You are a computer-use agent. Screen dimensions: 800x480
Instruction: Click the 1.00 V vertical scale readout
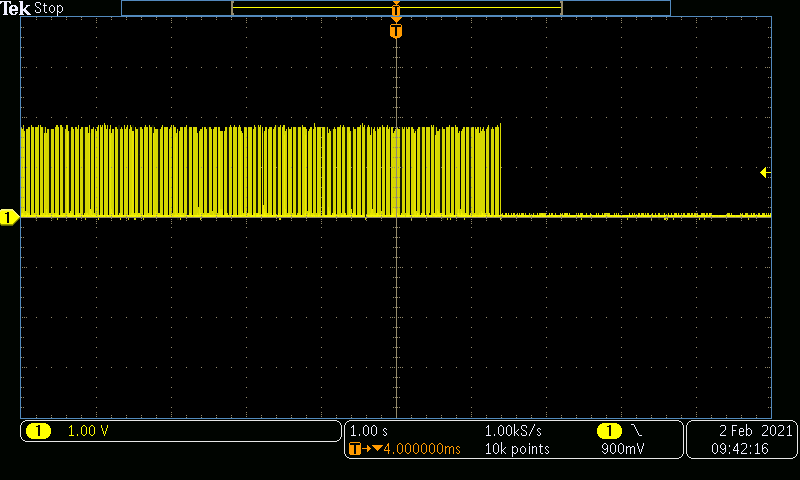click(88, 431)
